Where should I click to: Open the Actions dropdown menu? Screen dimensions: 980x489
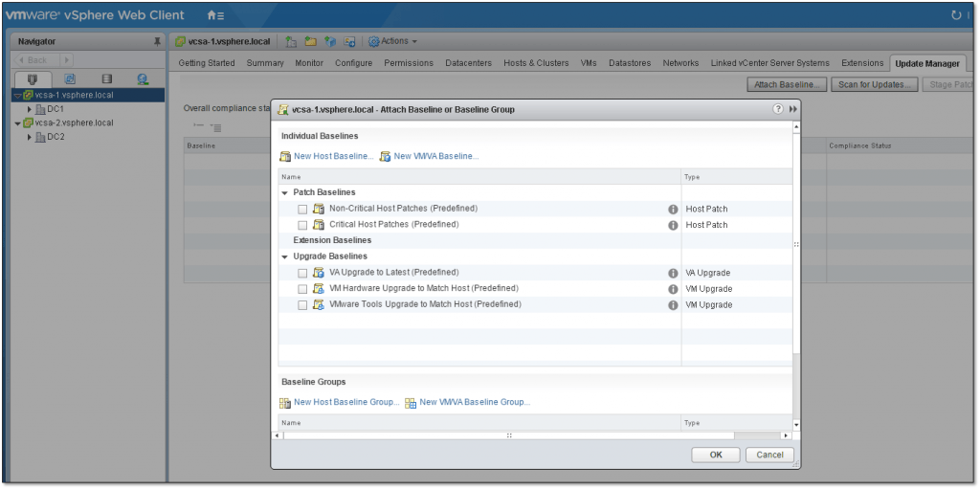(392, 41)
